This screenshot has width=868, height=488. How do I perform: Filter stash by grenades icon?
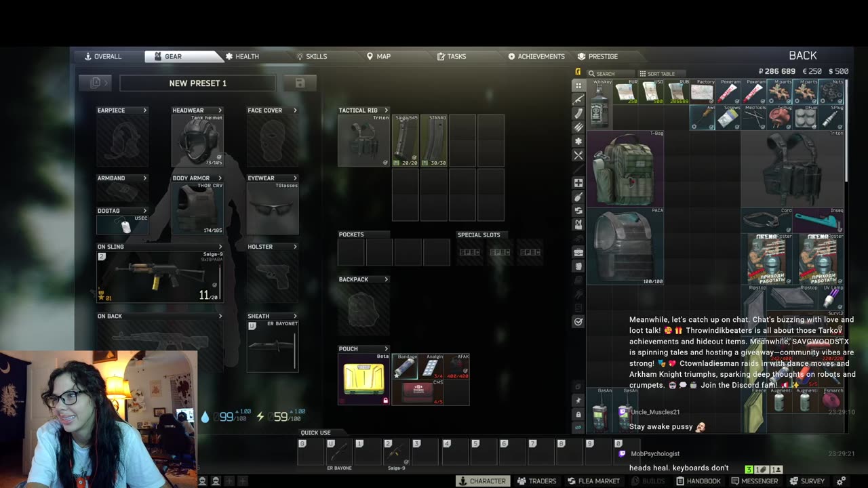[x=578, y=197]
